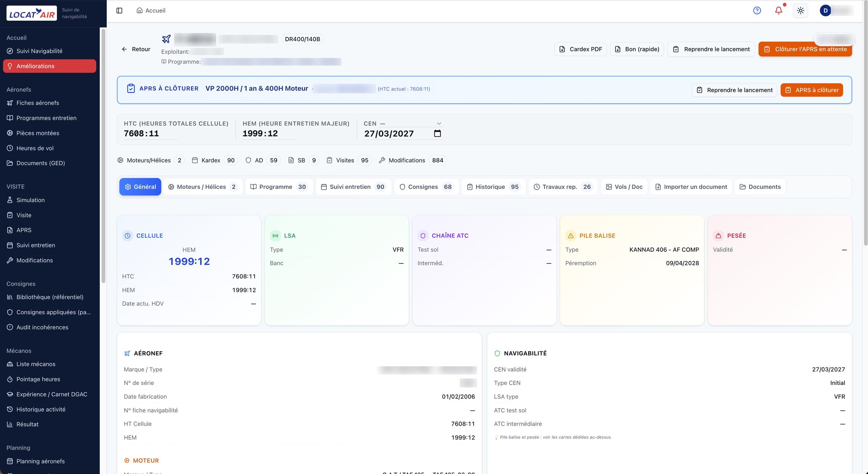This screenshot has height=474, width=868.
Task: Switch the light/dark theme sun toggle
Action: coord(800,10)
